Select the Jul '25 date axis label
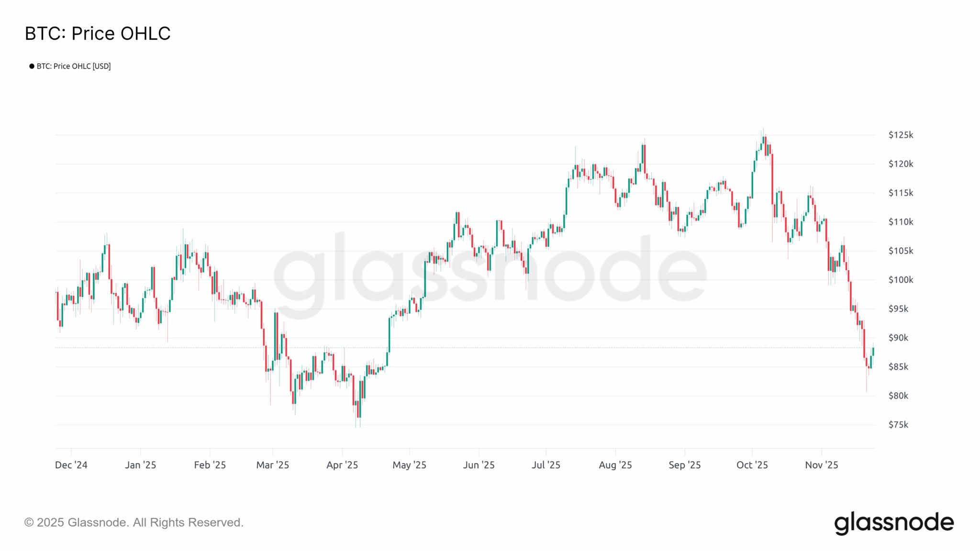This screenshot has width=980, height=551. click(546, 465)
